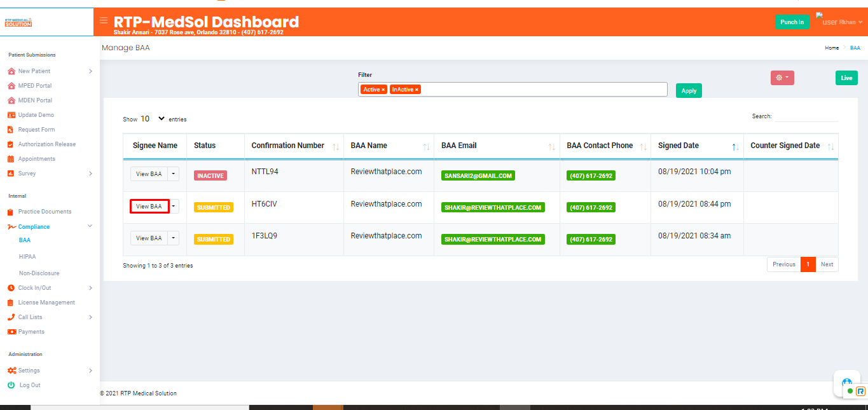Open MDEN Portal via its house icon
This screenshot has height=410, width=868.
click(11, 100)
